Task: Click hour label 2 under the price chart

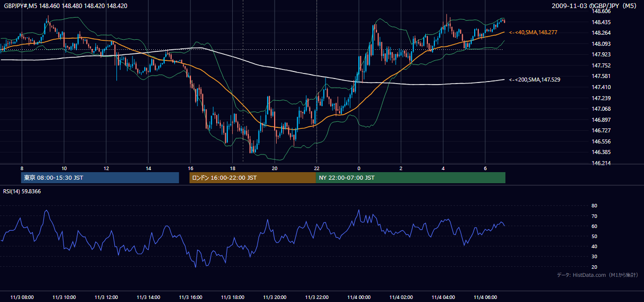Action: (401, 168)
